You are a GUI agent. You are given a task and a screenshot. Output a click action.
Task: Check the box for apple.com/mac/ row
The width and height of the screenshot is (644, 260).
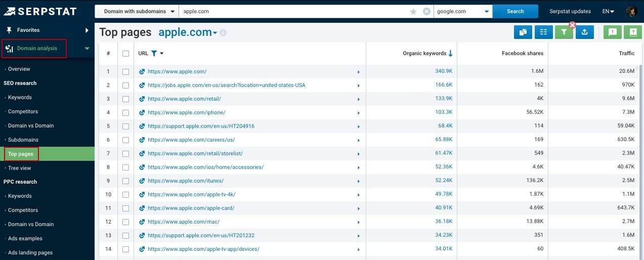coord(126,222)
